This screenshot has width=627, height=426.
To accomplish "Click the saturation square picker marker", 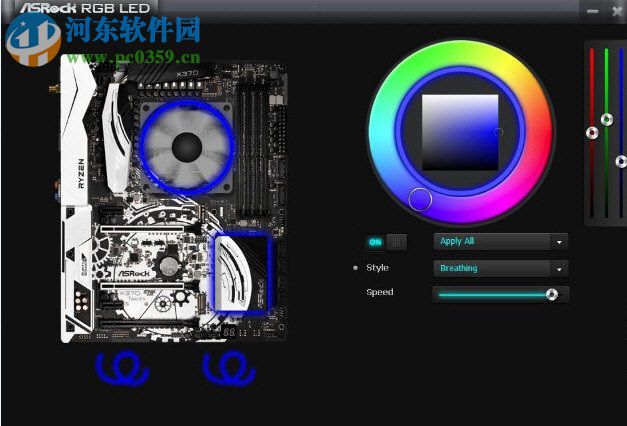I will (498, 132).
